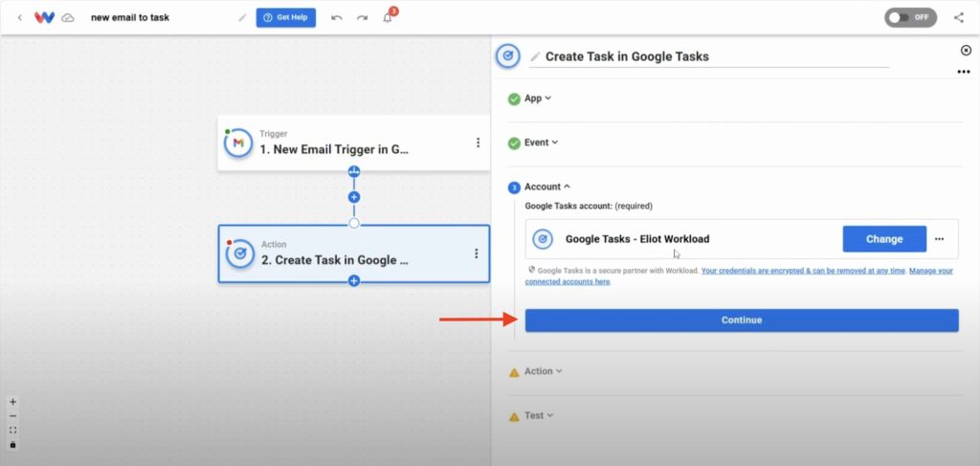Image resolution: width=980 pixels, height=466 pixels.
Task: Edit the step title pencil icon
Action: [x=535, y=56]
